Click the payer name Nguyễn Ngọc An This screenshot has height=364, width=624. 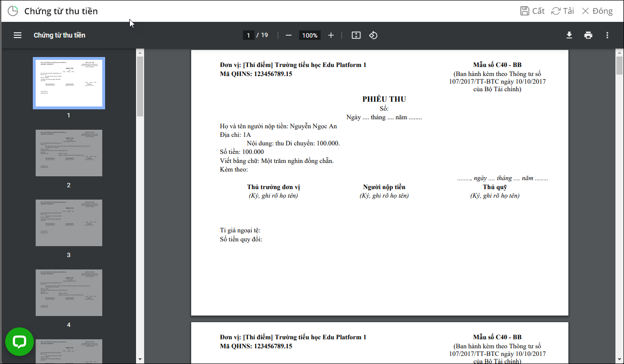point(313,126)
